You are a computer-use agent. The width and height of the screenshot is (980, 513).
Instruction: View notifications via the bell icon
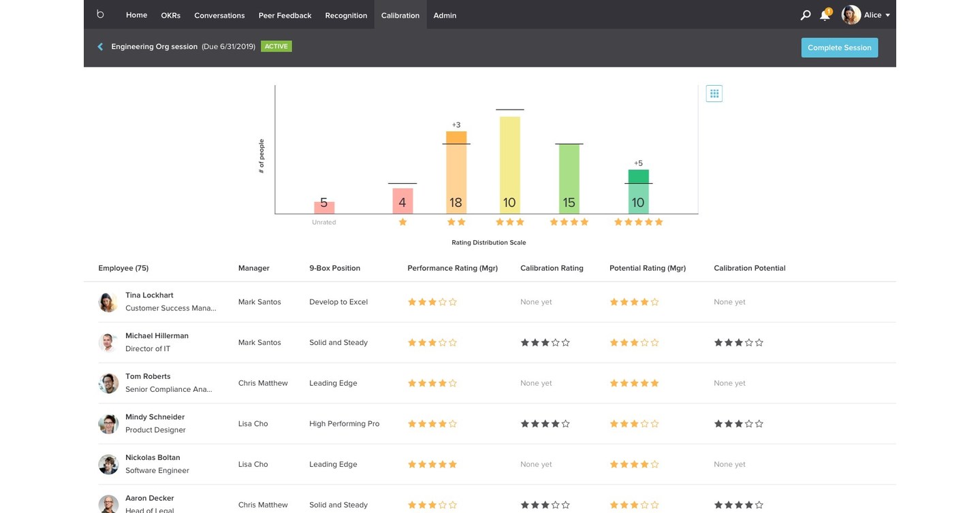click(x=824, y=14)
